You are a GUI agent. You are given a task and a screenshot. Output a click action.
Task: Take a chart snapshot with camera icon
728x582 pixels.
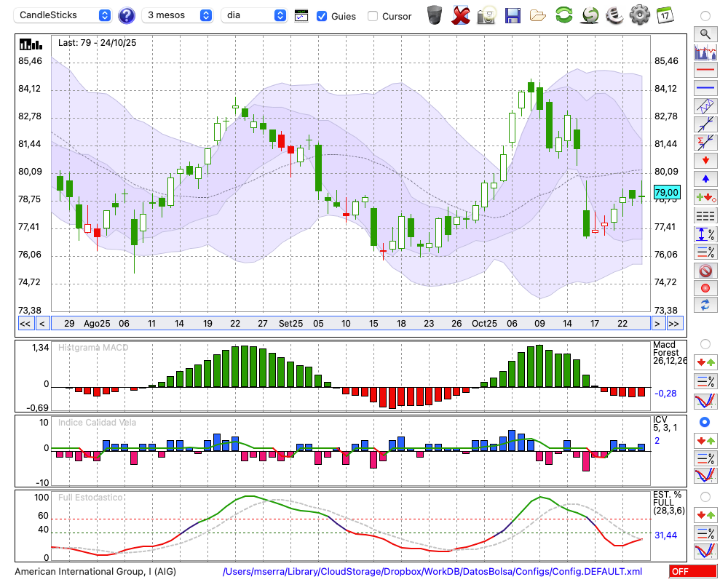click(486, 15)
